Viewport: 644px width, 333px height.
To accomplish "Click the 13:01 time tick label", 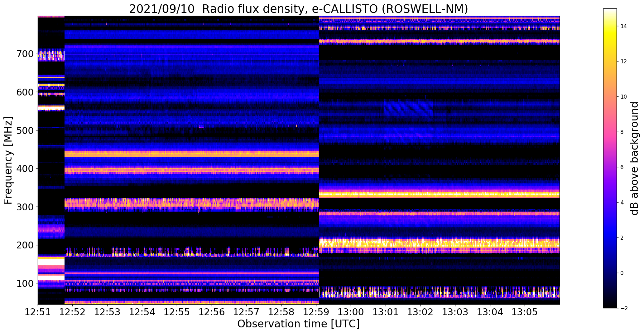I will [386, 311].
